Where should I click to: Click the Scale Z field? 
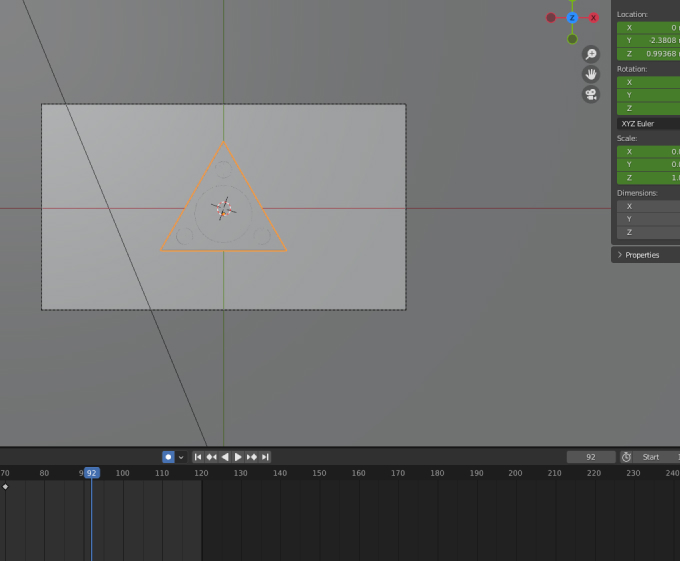point(648,178)
